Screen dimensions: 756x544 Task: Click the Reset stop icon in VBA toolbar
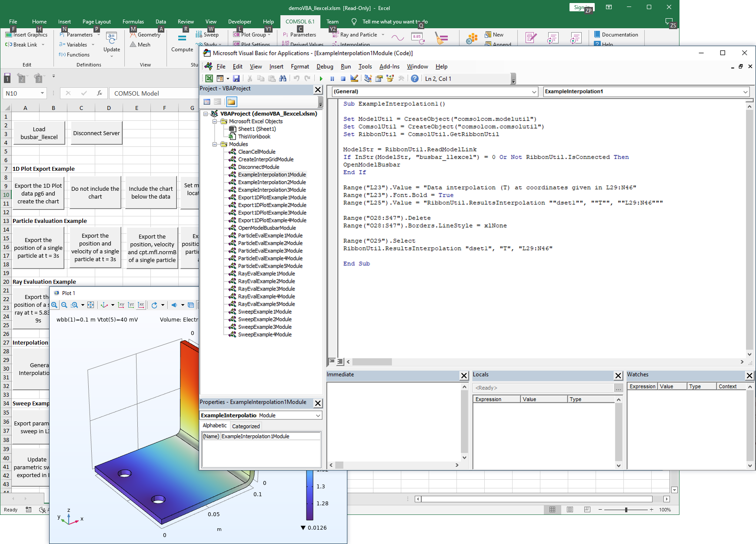(x=343, y=79)
